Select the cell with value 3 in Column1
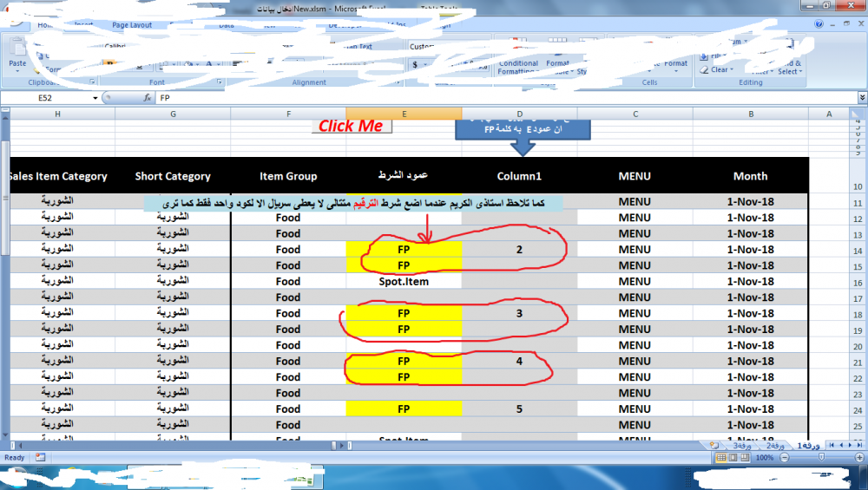 519,314
